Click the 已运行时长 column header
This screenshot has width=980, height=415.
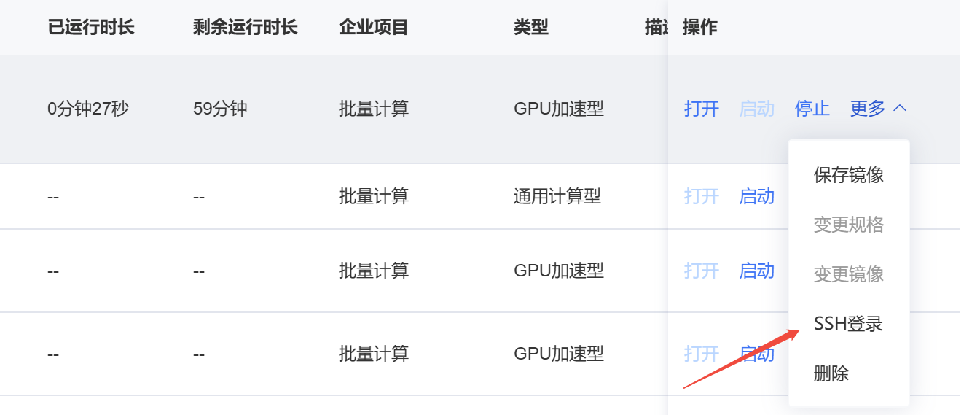coord(91,28)
